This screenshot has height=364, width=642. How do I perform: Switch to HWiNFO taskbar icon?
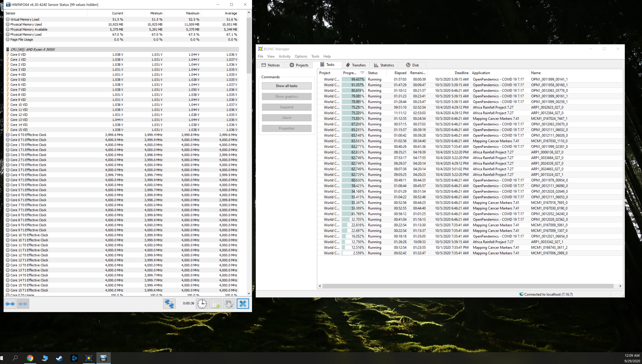tap(103, 358)
